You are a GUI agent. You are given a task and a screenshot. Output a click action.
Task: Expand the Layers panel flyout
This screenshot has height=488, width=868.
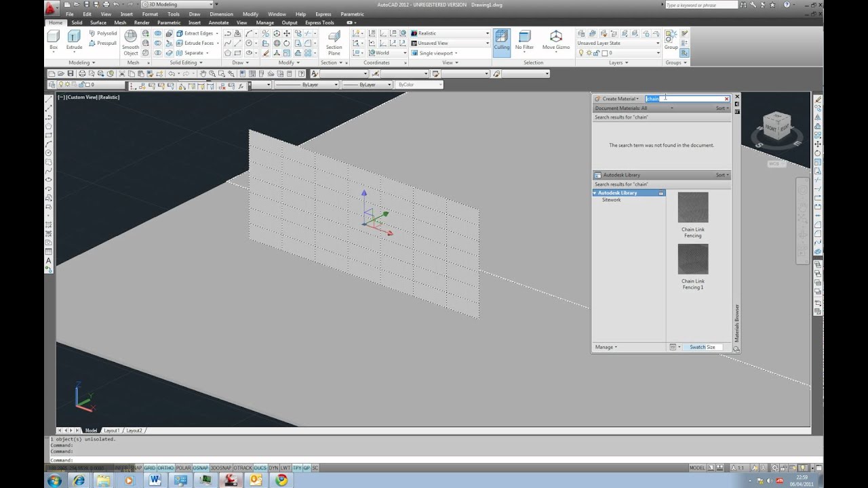[x=618, y=62]
